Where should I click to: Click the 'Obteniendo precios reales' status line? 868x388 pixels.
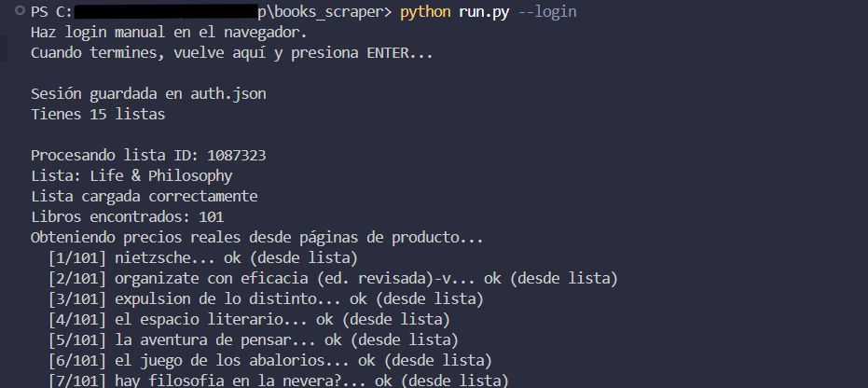(x=257, y=238)
